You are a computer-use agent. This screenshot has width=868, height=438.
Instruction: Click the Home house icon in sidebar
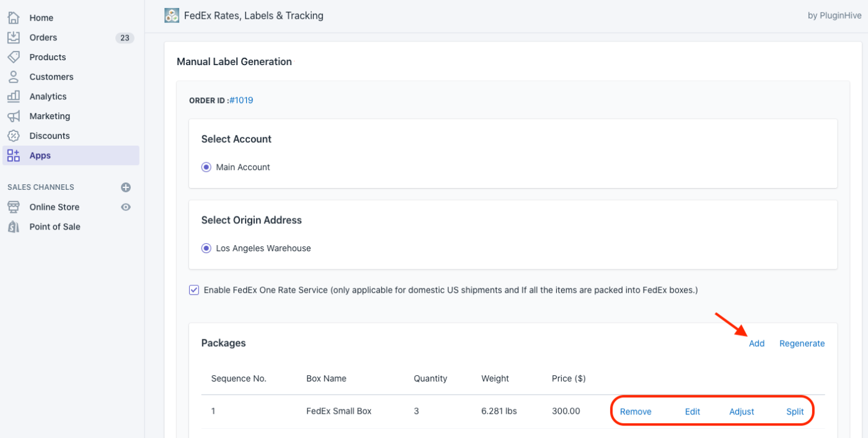pos(14,17)
